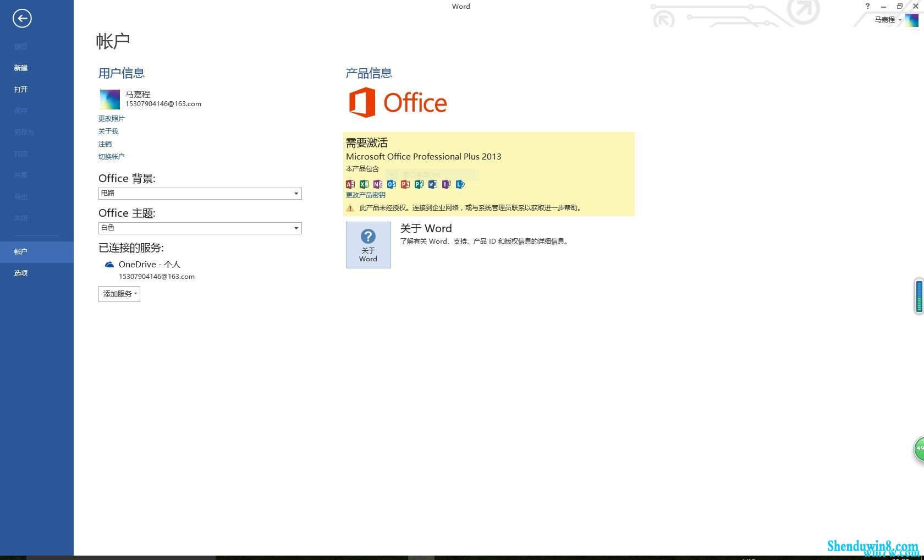Screen dimensions: 924x560
Task: Click the warning triangle icon beside unlicensed message
Action: point(350,208)
